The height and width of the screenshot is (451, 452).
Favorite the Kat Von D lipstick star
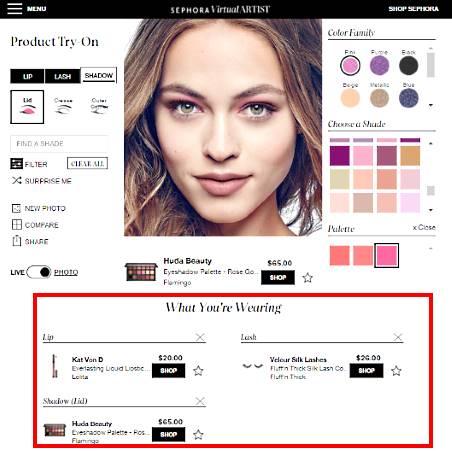coord(198,370)
